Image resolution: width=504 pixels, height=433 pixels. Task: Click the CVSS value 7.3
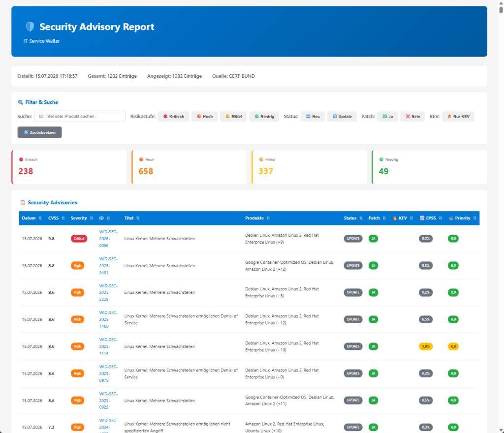[51, 427]
